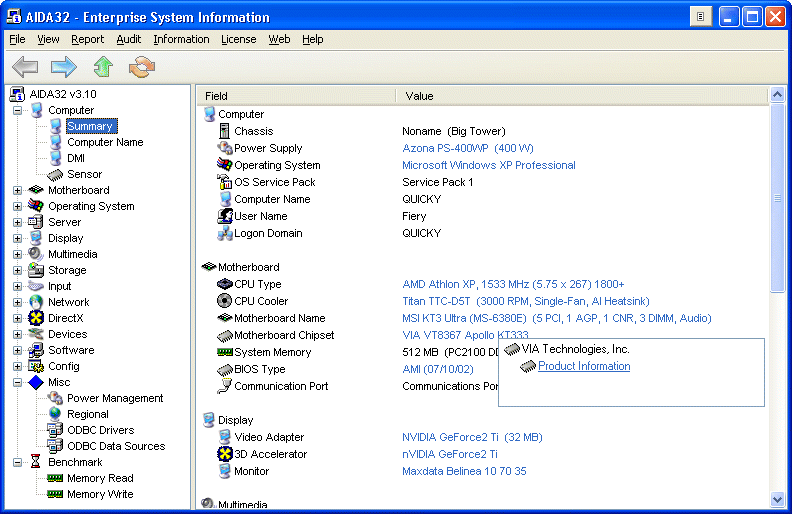This screenshot has height=514, width=792.
Task: Click the Sensor tree item icon
Action: pyautogui.click(x=55, y=174)
